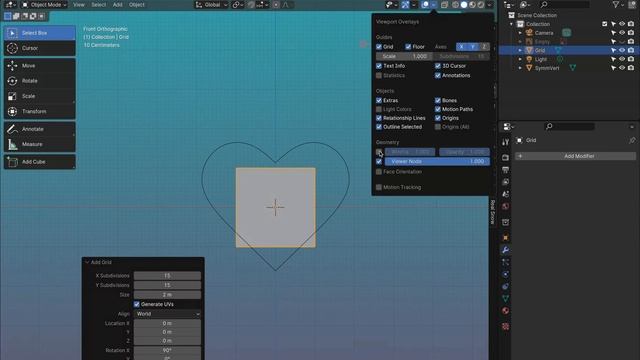640x360 pixels.
Task: Select the Measure tool
Action: [40, 144]
